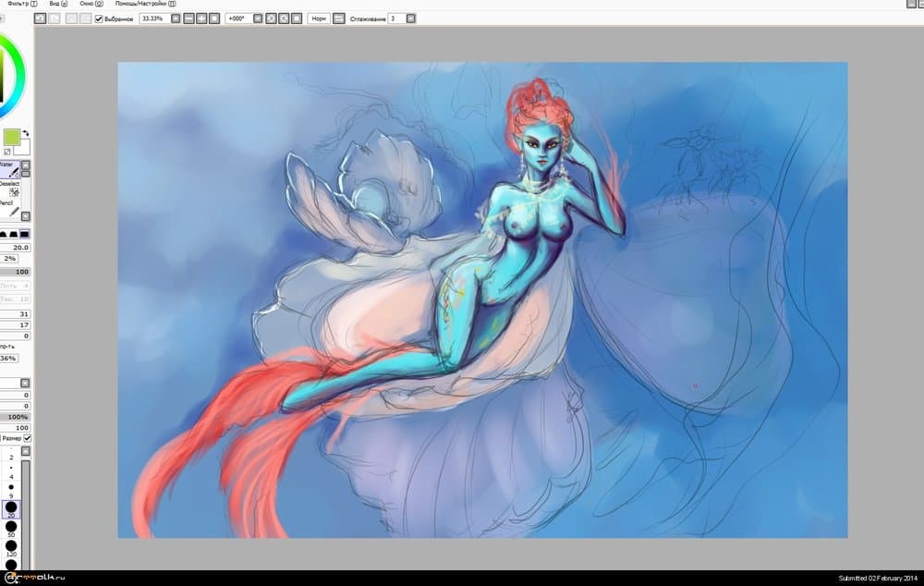Viewport: 924px width, 586px height.
Task: Open the 33.33% zoom dropdown
Action: coord(176,18)
